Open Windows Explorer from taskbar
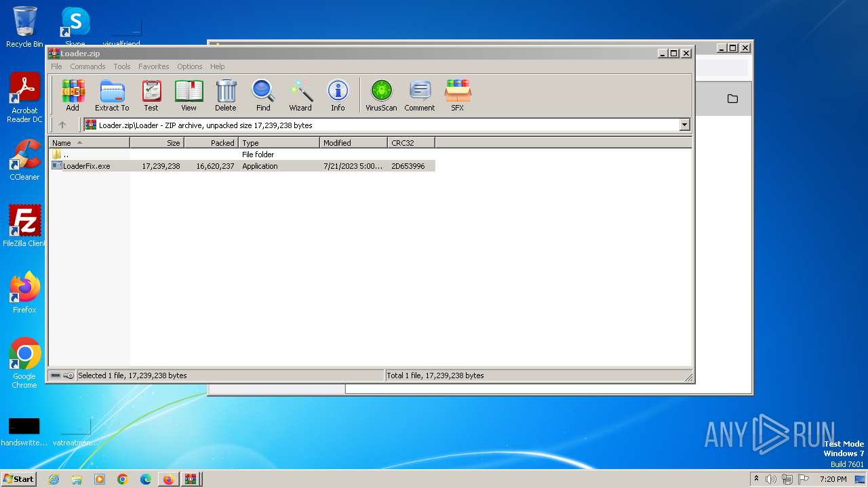 coord(77,479)
